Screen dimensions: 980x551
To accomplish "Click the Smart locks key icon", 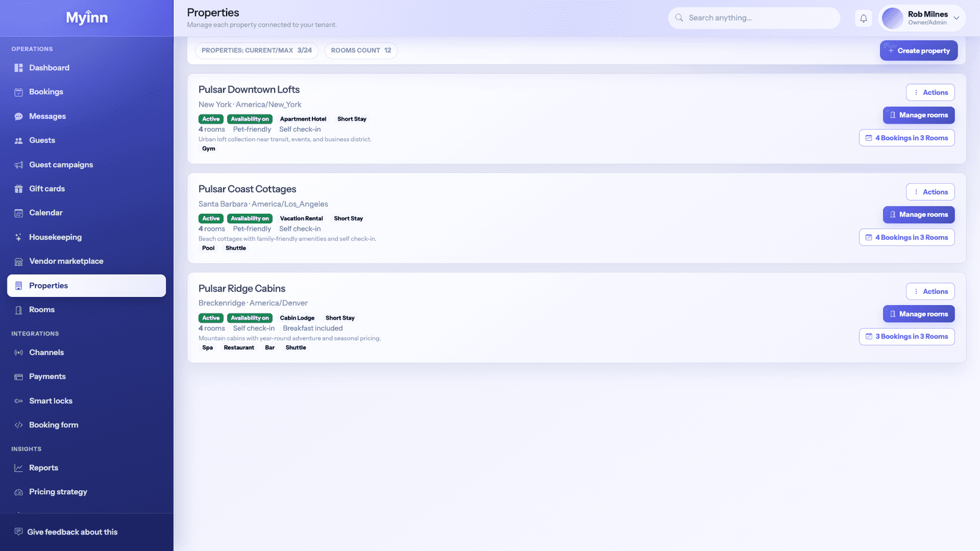I will (x=18, y=401).
